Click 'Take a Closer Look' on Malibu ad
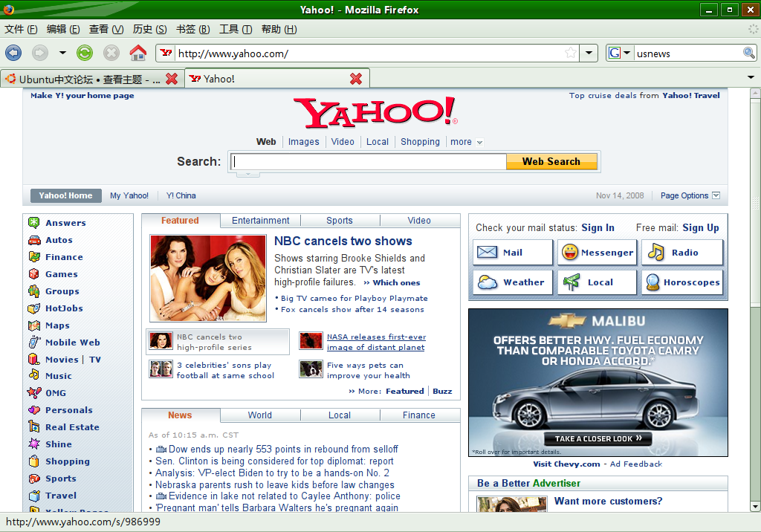 [x=598, y=439]
